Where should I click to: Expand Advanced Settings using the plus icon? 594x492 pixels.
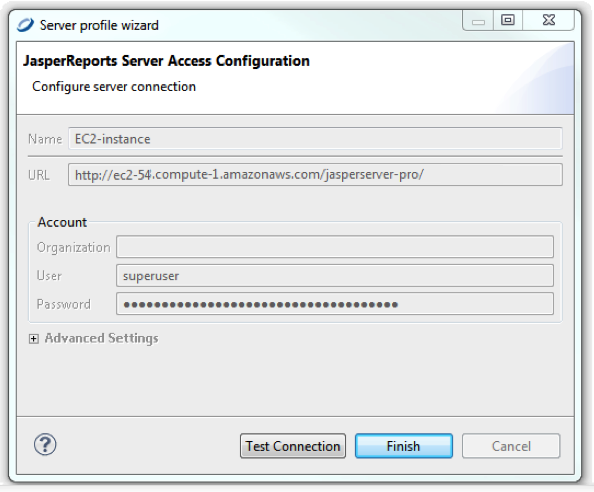tap(34, 339)
